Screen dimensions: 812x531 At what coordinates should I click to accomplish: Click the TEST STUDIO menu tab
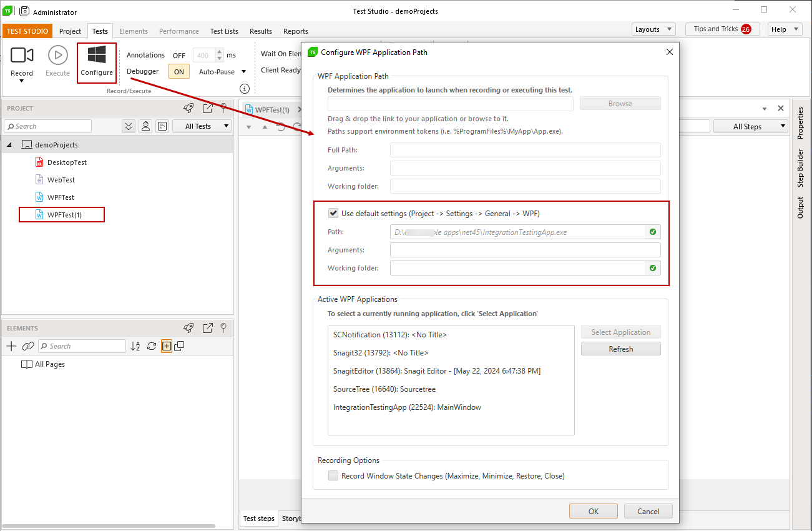pyautogui.click(x=27, y=31)
